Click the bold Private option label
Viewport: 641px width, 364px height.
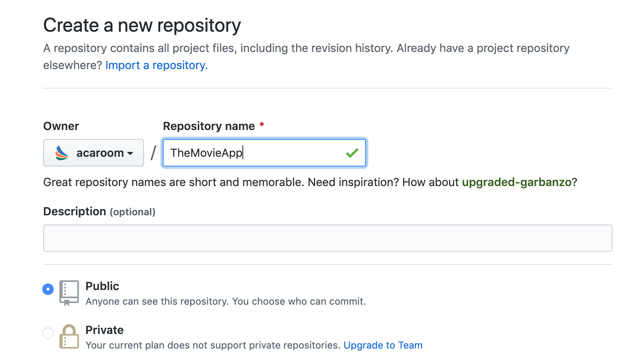(105, 330)
